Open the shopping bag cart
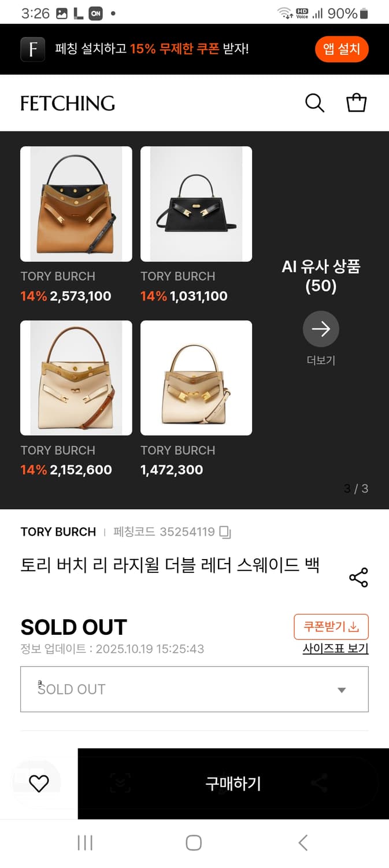Image resolution: width=389 pixels, height=868 pixels. (x=356, y=103)
